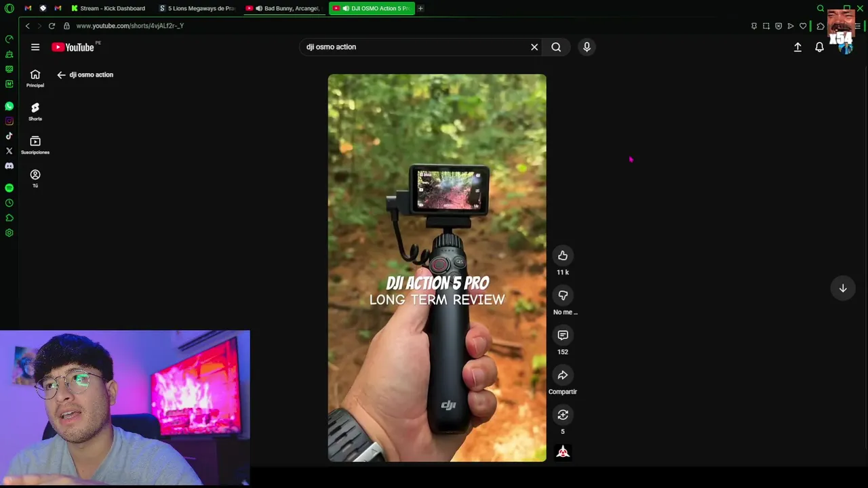Open the ad blocker shield icon
This screenshot has height=488, width=868.
pyautogui.click(x=778, y=26)
